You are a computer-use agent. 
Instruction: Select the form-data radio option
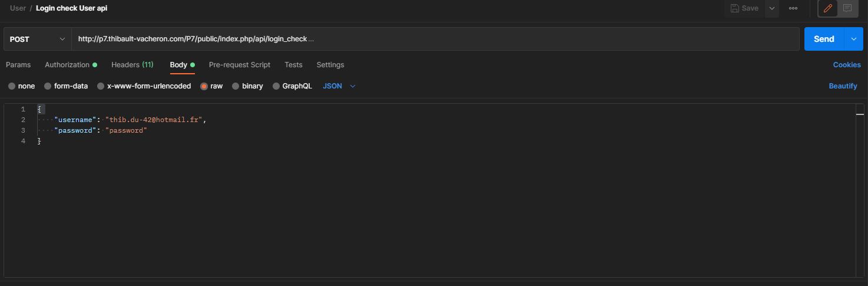coord(48,86)
